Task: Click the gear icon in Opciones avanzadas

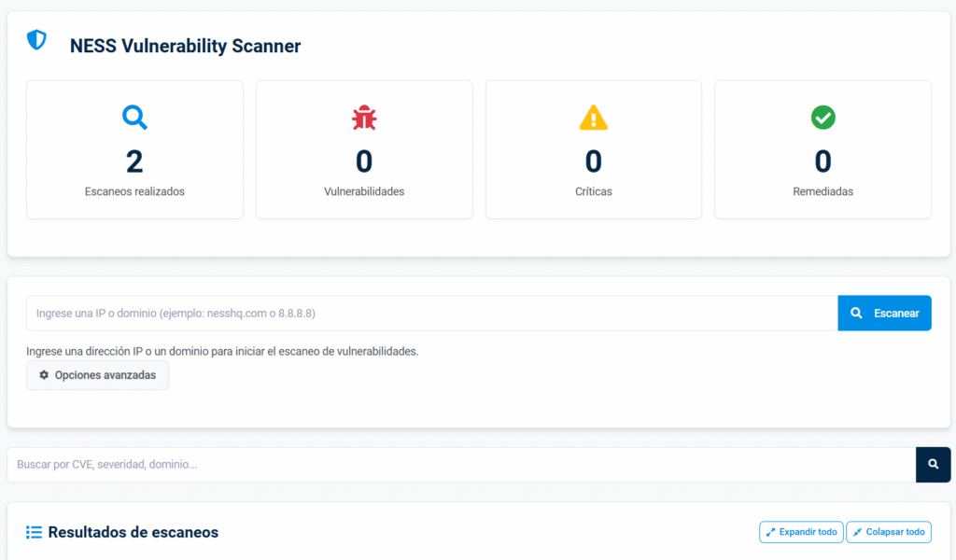Action: pos(44,375)
